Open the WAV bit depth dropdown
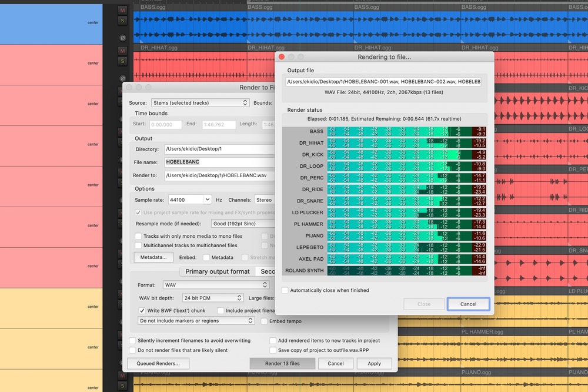588x392 pixels. (x=212, y=298)
